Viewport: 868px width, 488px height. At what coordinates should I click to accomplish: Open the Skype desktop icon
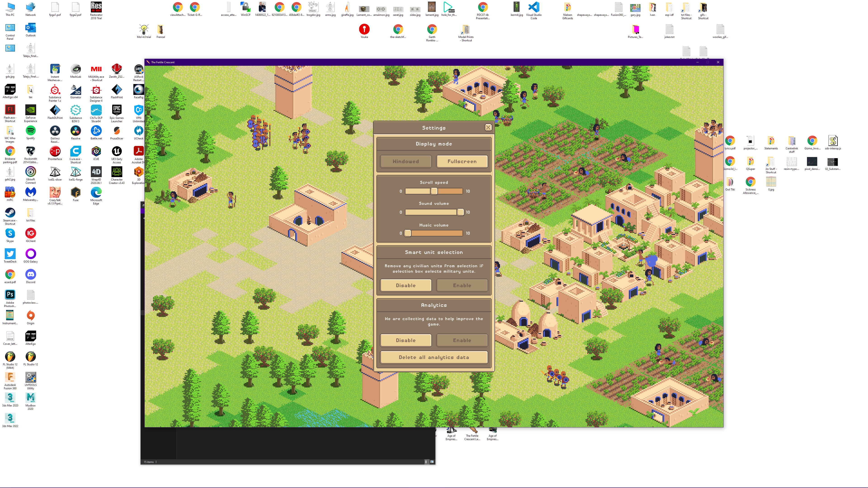click(10, 235)
